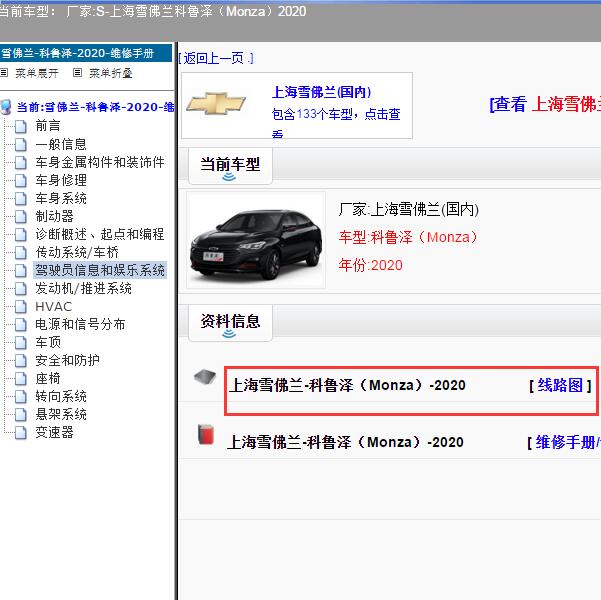
Task: Select the 车身系统 entry
Action: point(61,198)
